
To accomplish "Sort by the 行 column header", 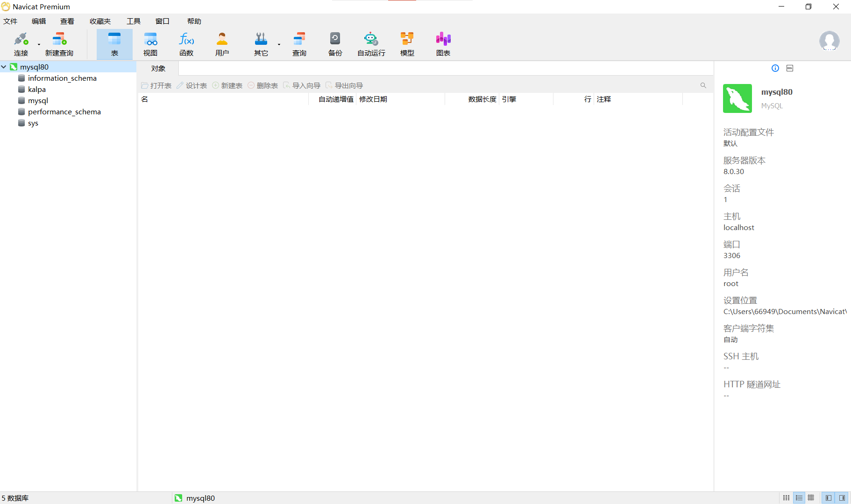I will coord(574,99).
